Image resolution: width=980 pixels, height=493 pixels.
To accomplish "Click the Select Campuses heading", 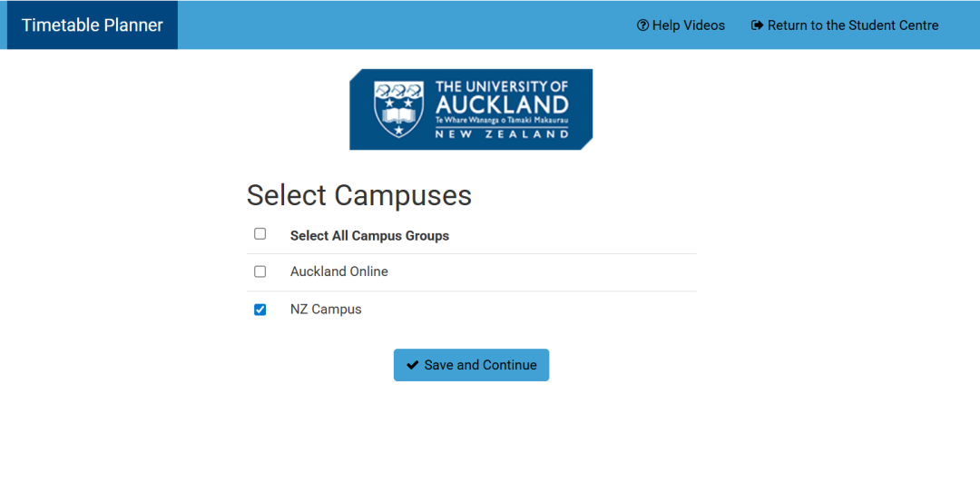I will [359, 195].
